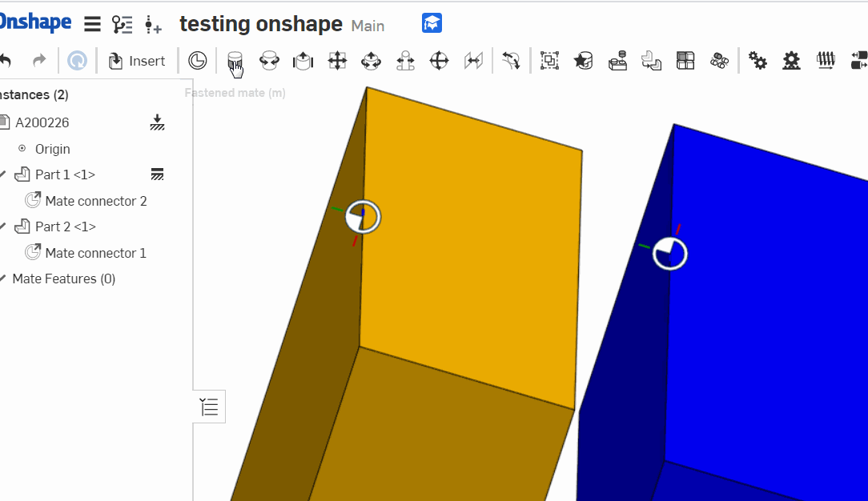The height and width of the screenshot is (501, 868).
Task: Open the Learning Center graduation cap icon
Action: pyautogui.click(x=432, y=23)
